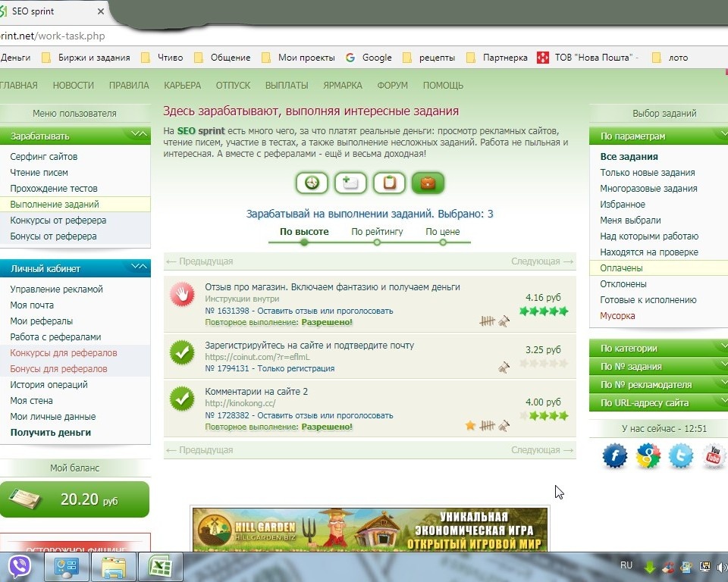
Task: Open the Нова Пошта bookmark
Action: click(587, 58)
